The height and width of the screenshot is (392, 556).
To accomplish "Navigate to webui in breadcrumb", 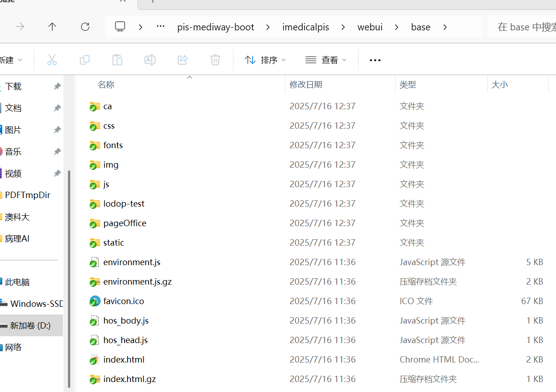I will (x=370, y=27).
